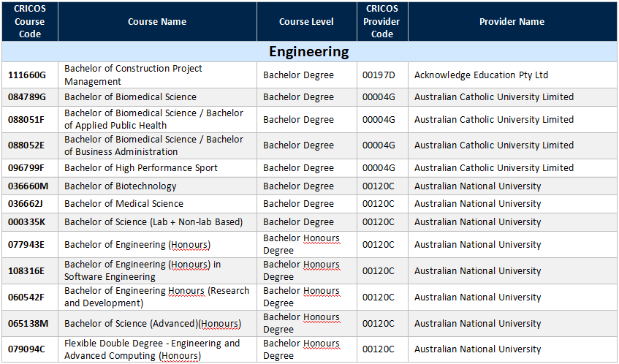
Task: Select the "CRICOS Provider Code" header cell
Action: pos(382,22)
